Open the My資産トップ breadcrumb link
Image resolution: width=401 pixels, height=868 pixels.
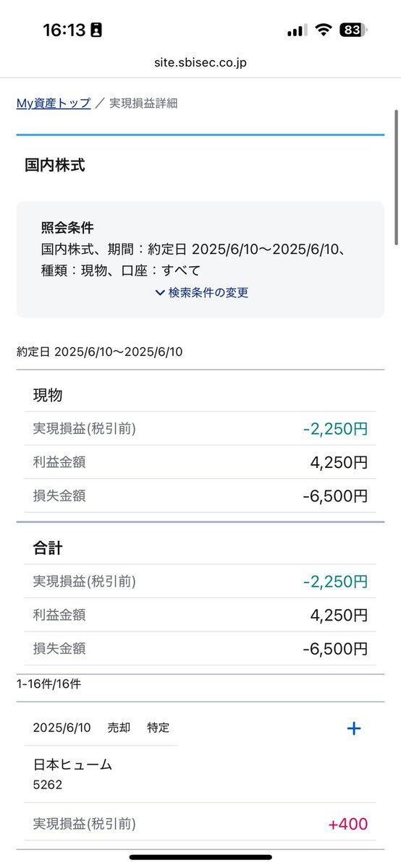54,103
